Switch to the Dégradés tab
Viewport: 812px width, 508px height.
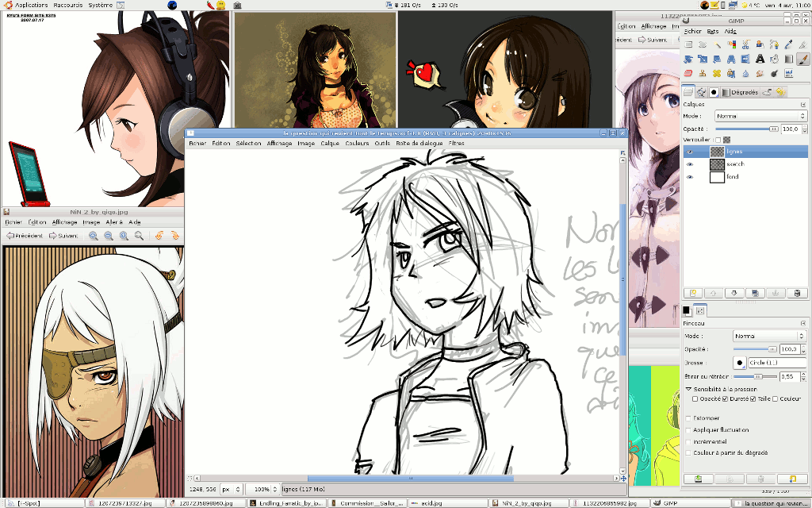(740, 92)
